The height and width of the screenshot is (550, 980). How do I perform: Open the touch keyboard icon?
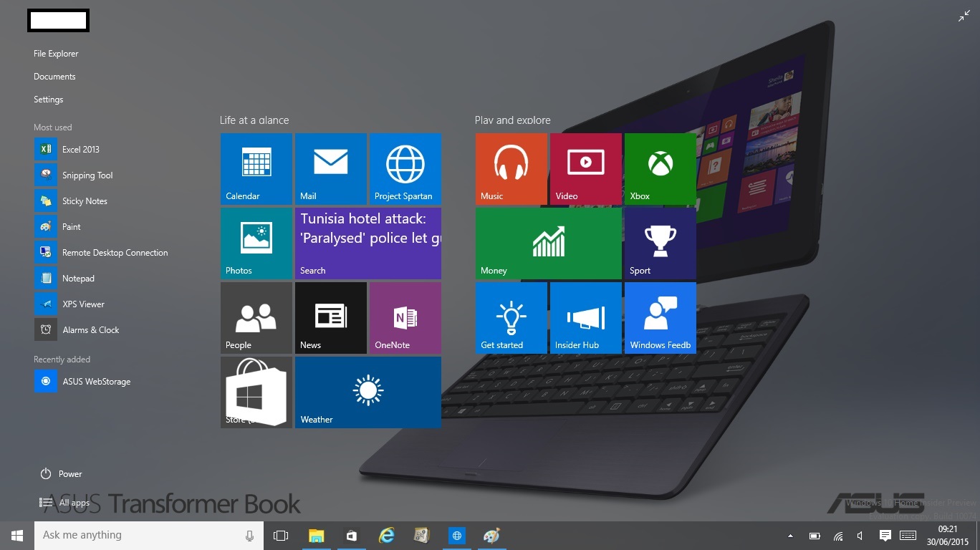coord(908,536)
